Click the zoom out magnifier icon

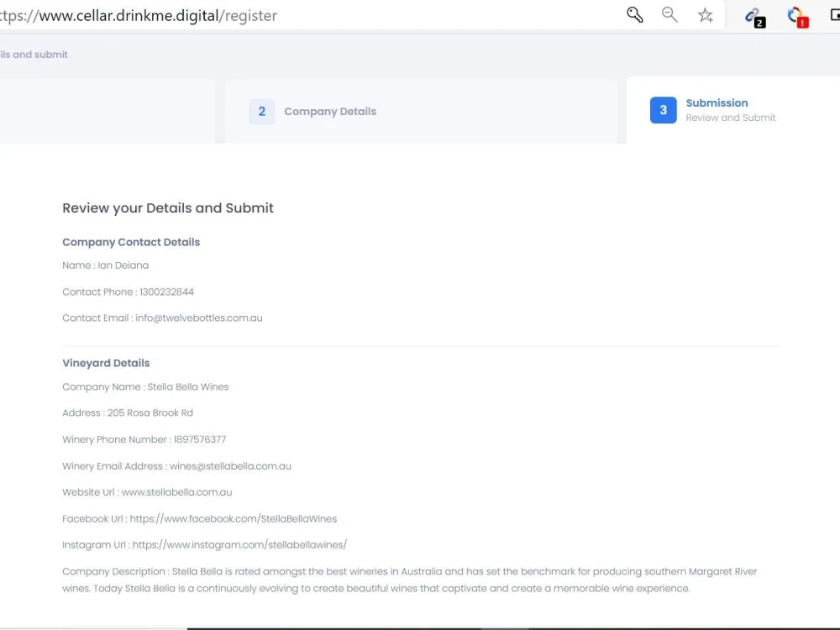tap(669, 14)
